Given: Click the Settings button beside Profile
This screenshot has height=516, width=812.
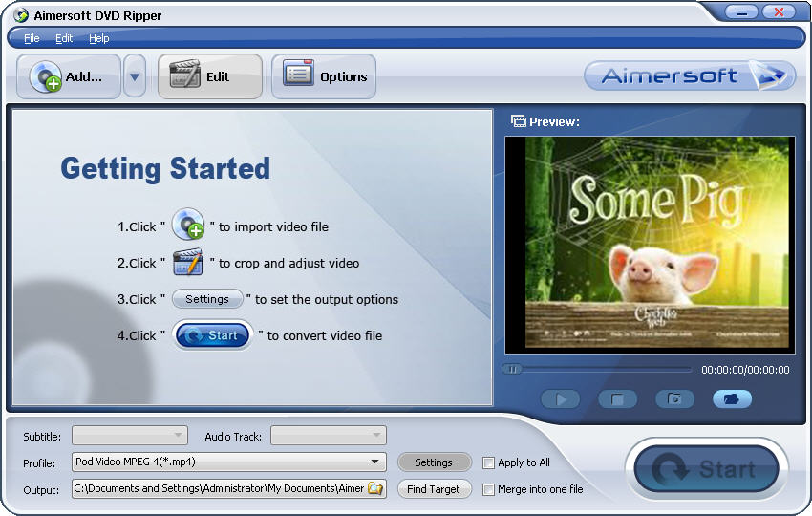Looking at the screenshot, I should [x=434, y=462].
